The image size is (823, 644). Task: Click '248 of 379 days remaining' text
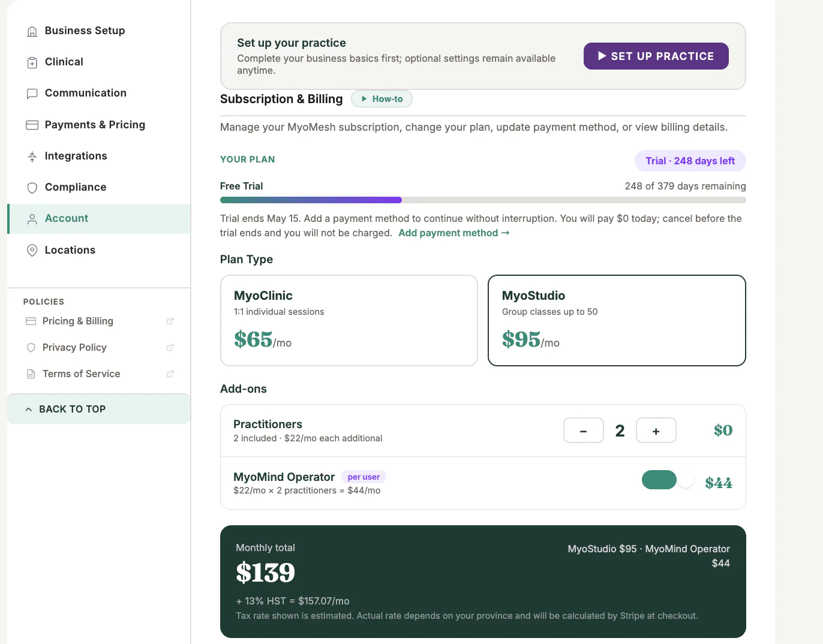pos(685,186)
